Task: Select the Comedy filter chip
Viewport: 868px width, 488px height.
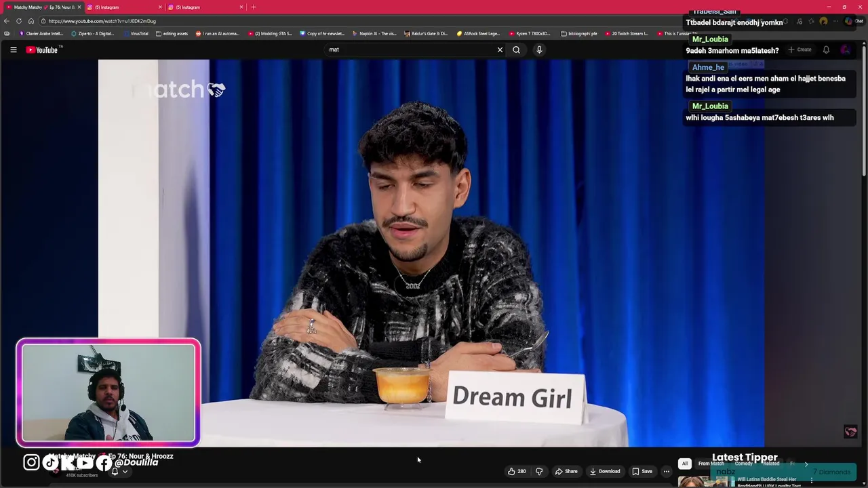Action: 743,464
